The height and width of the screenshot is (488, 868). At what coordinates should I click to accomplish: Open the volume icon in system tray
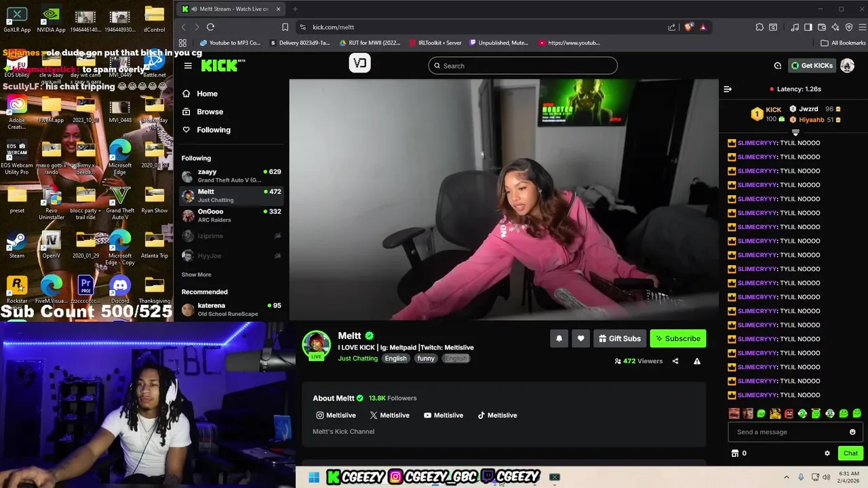tap(826, 477)
